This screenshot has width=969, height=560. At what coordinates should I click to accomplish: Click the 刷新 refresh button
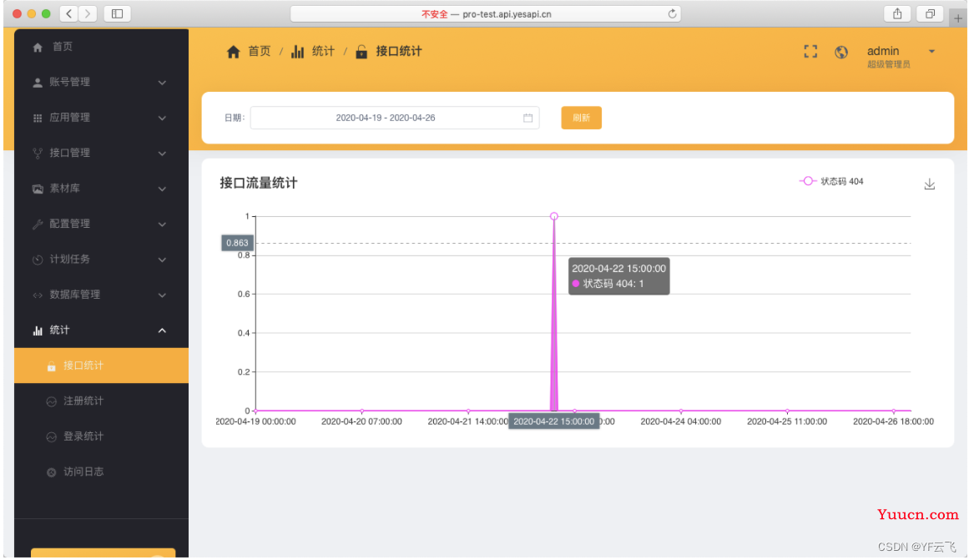pos(582,118)
